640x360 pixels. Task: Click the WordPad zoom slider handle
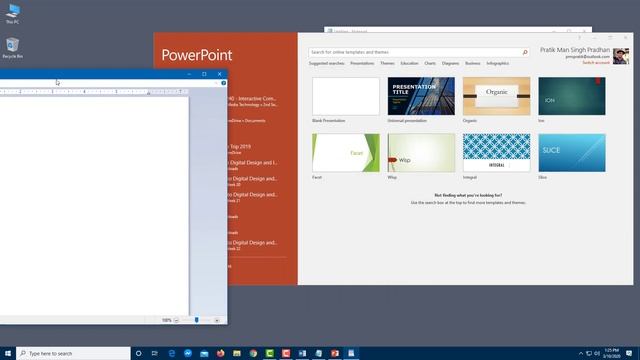[197, 320]
